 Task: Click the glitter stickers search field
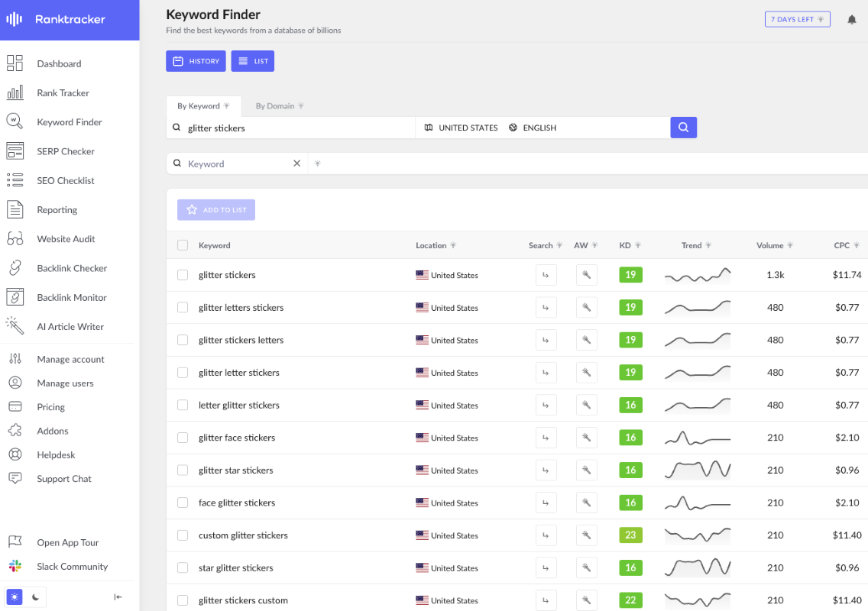(290, 128)
